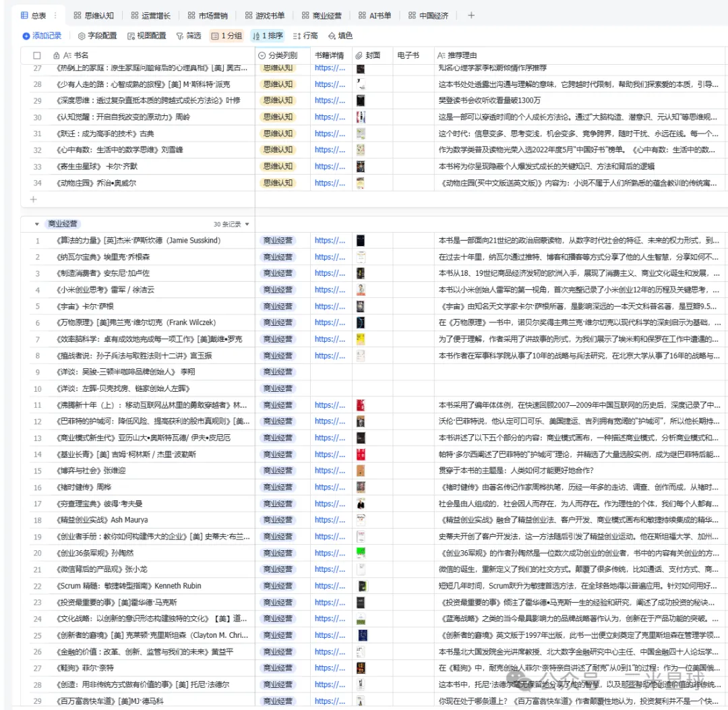
Task: Open the 填色 fill color tool
Action: pos(340,36)
